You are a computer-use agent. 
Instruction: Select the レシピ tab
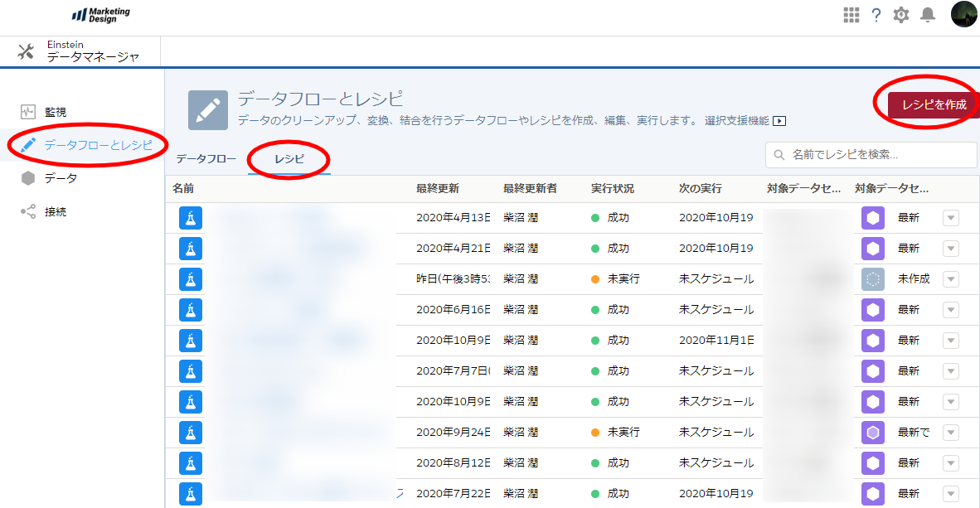pos(289,158)
